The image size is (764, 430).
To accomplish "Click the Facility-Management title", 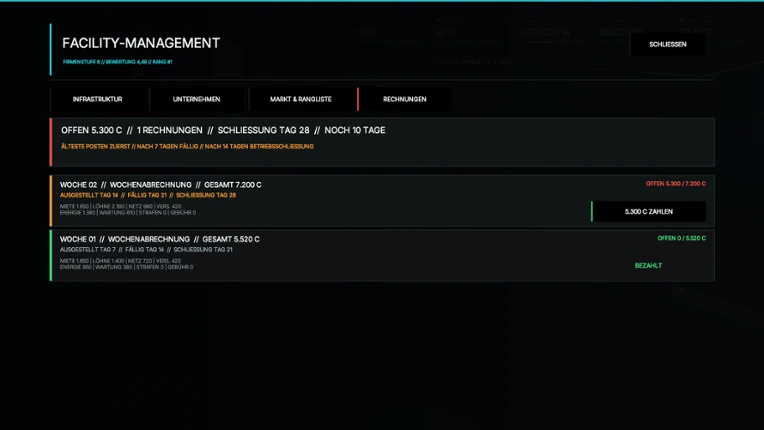I will (x=141, y=43).
